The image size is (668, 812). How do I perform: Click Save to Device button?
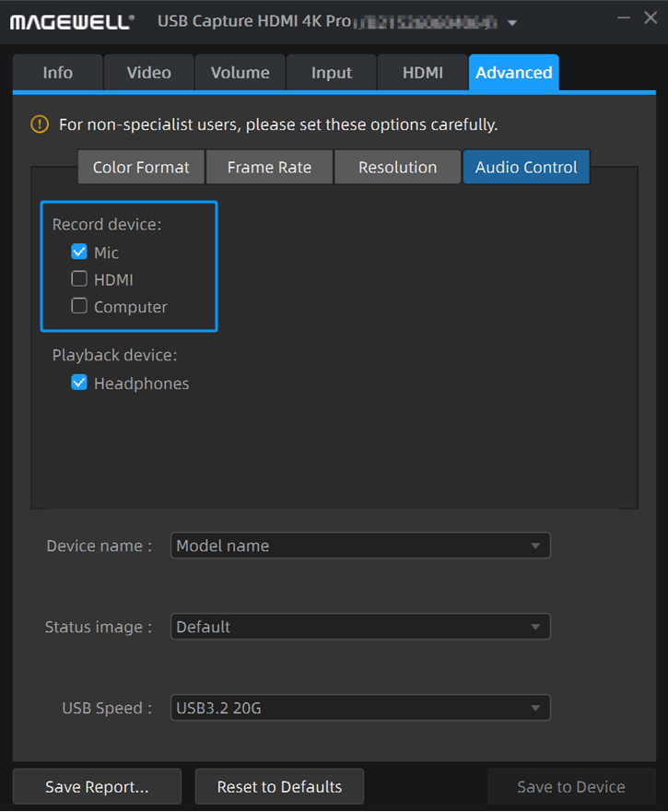(x=571, y=786)
